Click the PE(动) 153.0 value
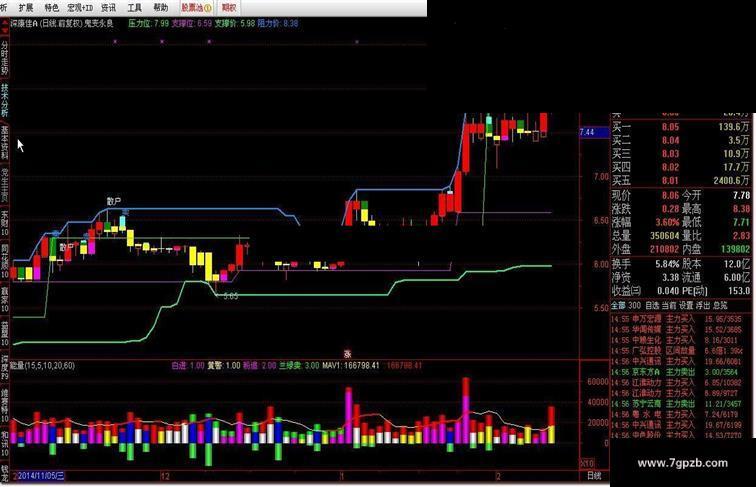The image size is (756, 487). pos(739,291)
